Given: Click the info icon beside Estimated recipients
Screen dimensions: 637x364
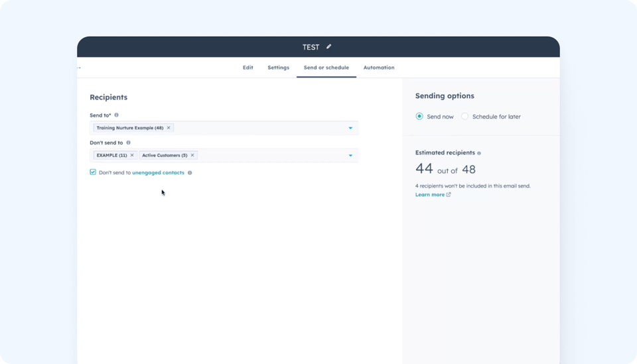Looking at the screenshot, I should (479, 153).
